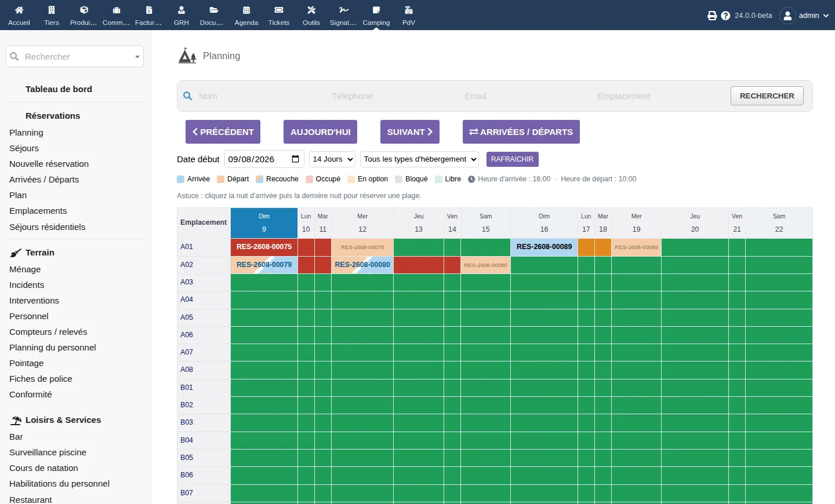
Task: Select reservation RES-2608-00089 cell on A01
Action: pos(544,247)
